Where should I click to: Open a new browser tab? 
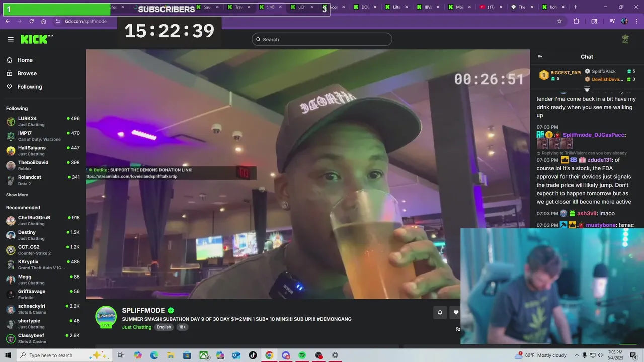[575, 7]
